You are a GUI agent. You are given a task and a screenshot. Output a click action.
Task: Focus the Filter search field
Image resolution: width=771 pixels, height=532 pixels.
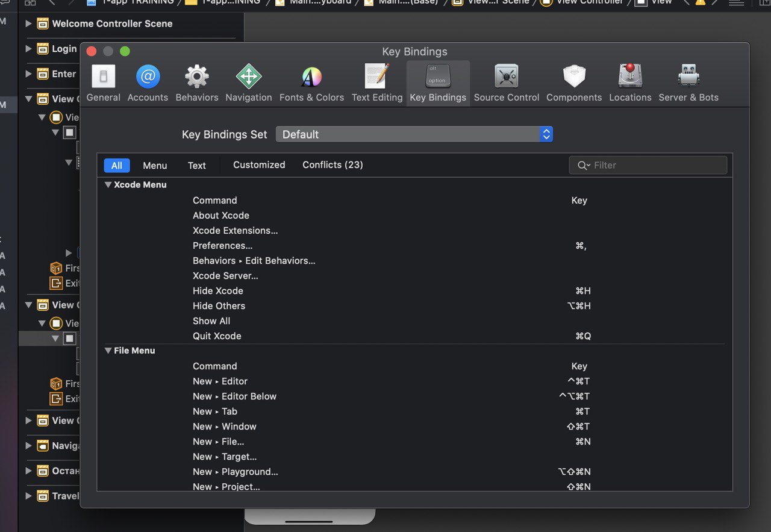point(648,165)
